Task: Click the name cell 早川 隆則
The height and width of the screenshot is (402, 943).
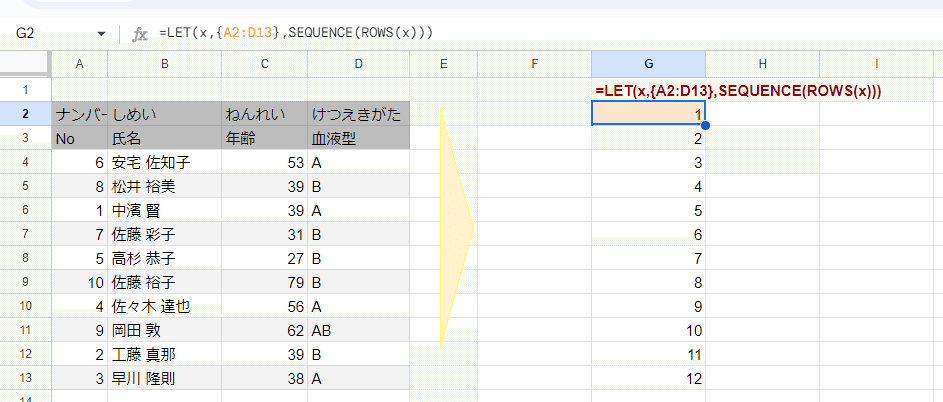Action: (x=165, y=379)
